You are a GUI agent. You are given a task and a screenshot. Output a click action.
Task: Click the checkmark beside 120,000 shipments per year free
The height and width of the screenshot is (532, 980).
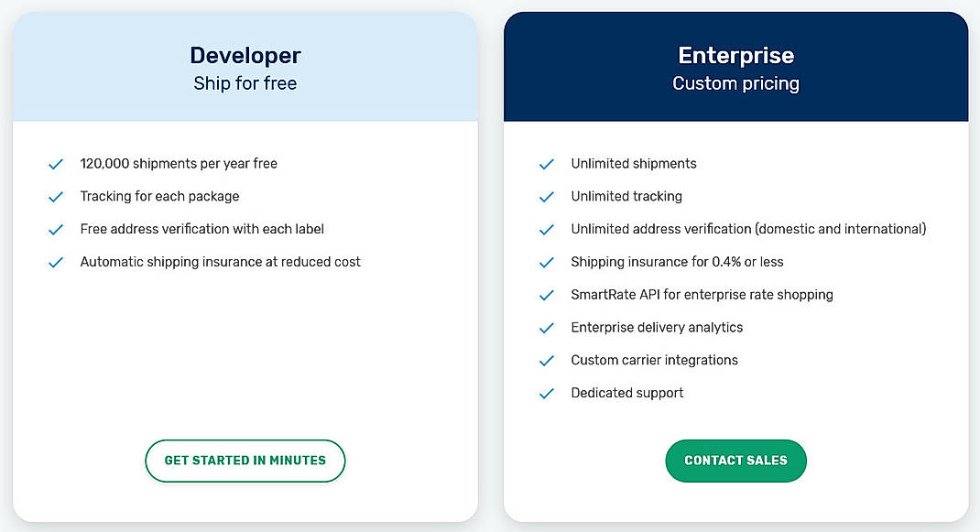(x=56, y=164)
